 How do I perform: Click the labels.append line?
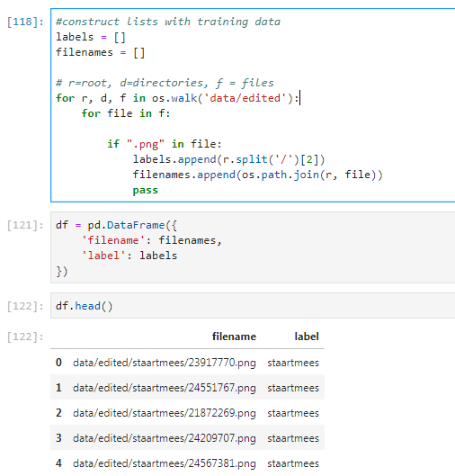(x=228, y=159)
